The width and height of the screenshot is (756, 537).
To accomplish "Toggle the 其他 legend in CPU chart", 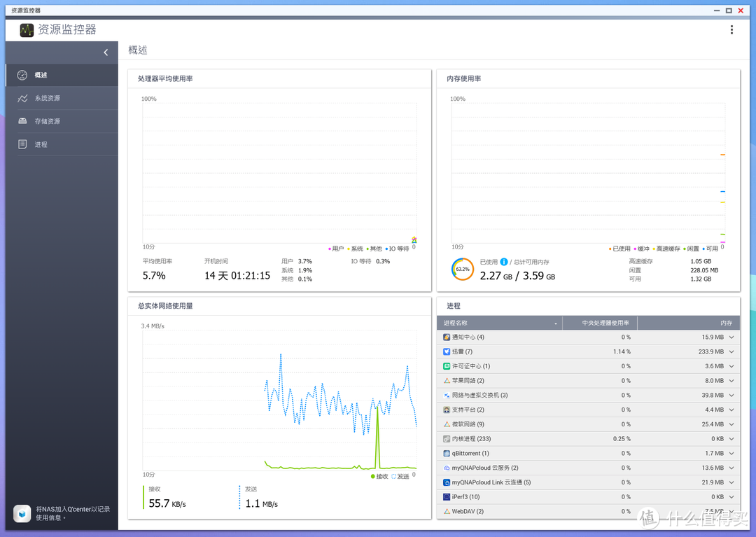I will [374, 249].
